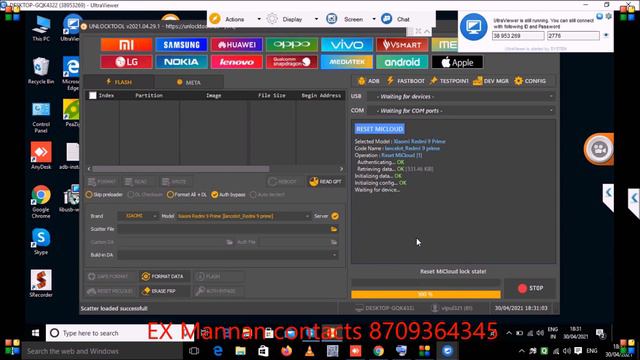640x360 pixels.
Task: Select the Vsmart brand logo
Action: (402, 44)
